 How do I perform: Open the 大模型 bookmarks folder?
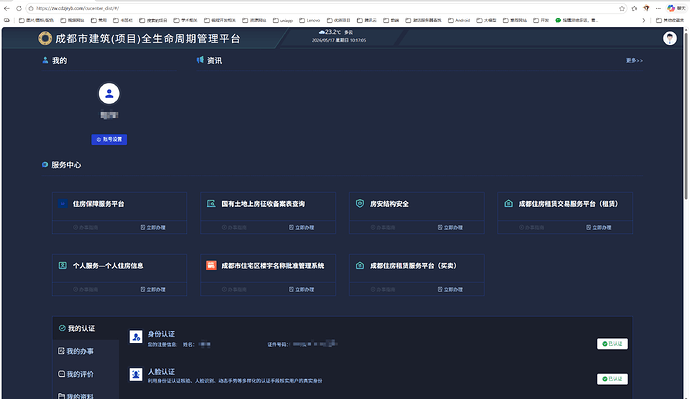click(486, 20)
